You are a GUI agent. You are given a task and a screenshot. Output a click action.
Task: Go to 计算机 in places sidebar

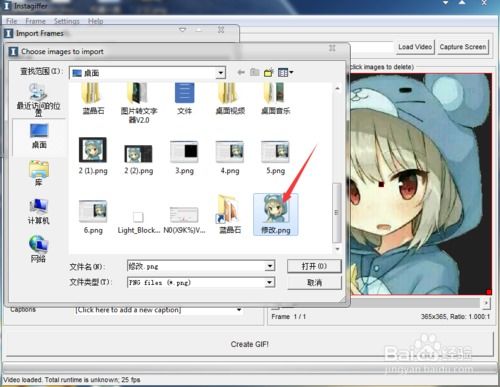click(39, 212)
